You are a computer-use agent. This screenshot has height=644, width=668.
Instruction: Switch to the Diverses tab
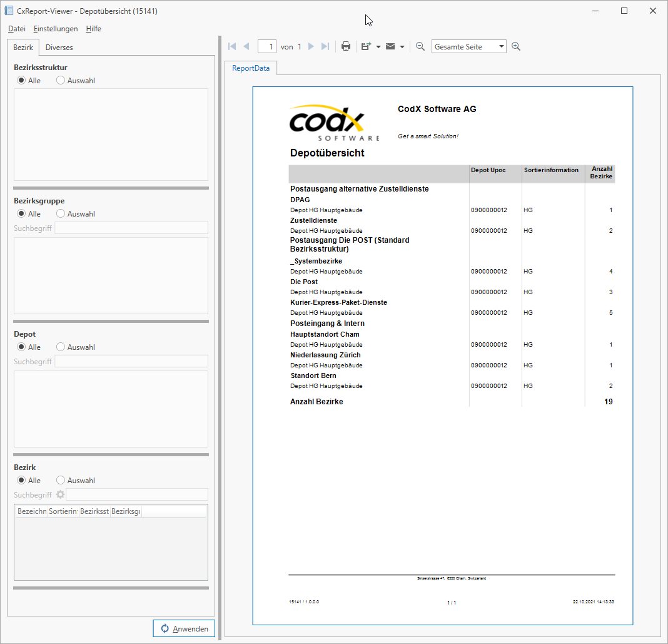59,48
